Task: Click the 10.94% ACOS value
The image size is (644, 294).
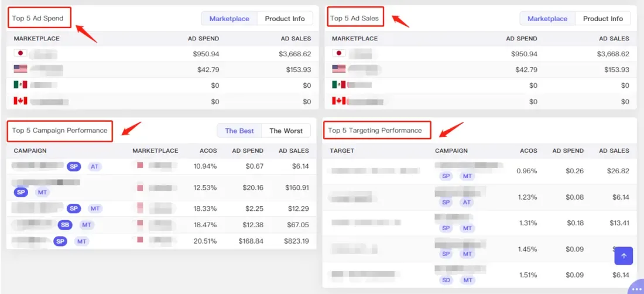Action: click(x=205, y=166)
